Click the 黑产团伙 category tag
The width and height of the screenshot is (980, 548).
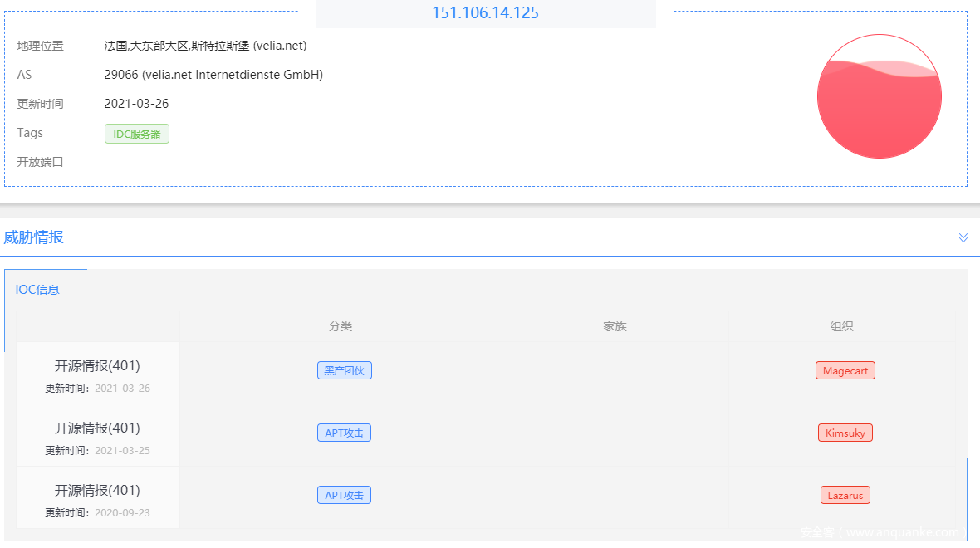coord(345,370)
